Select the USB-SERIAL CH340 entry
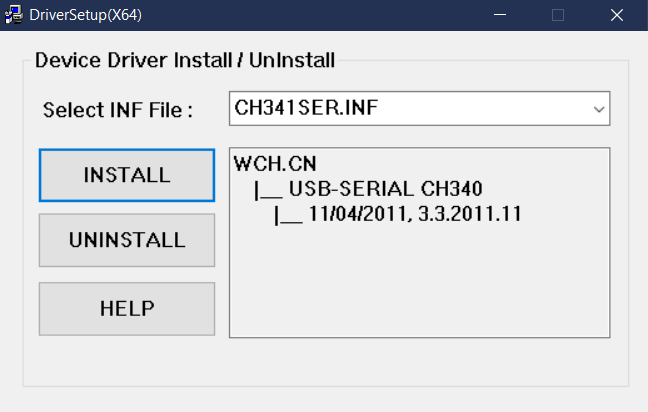Image resolution: width=648 pixels, height=412 pixels. click(385, 189)
